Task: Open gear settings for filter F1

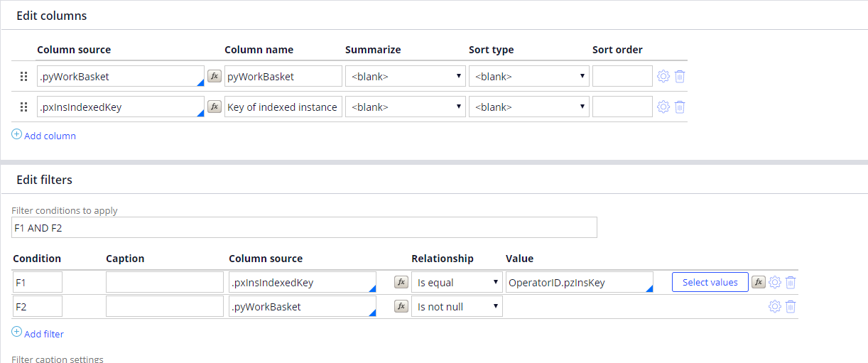Action: pos(775,282)
